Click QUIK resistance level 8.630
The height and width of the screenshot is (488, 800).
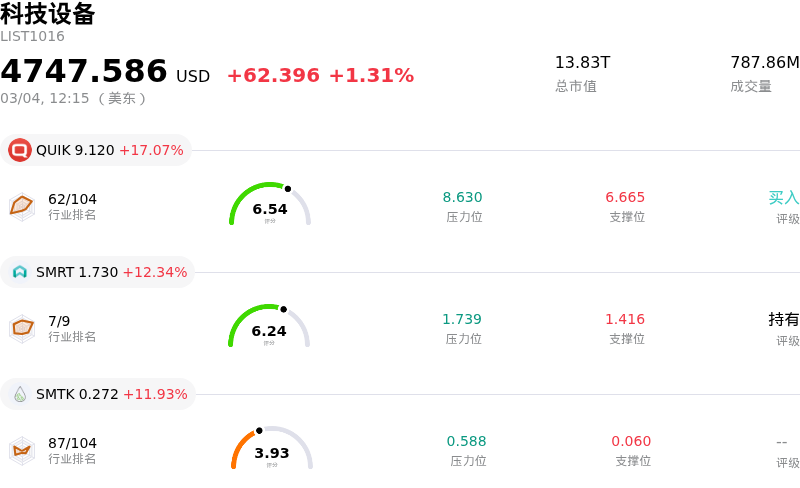(463, 198)
